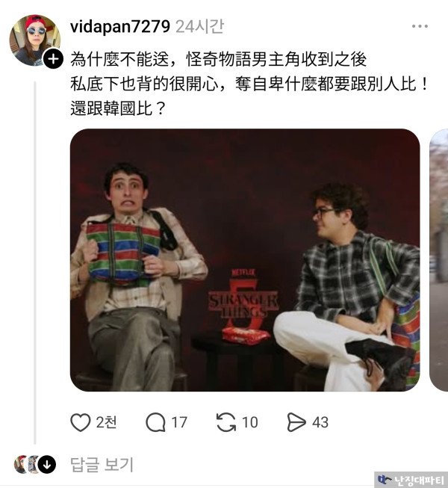The width and height of the screenshot is (448, 488).
Task: Select the Chinese post text body
Action: (249, 84)
